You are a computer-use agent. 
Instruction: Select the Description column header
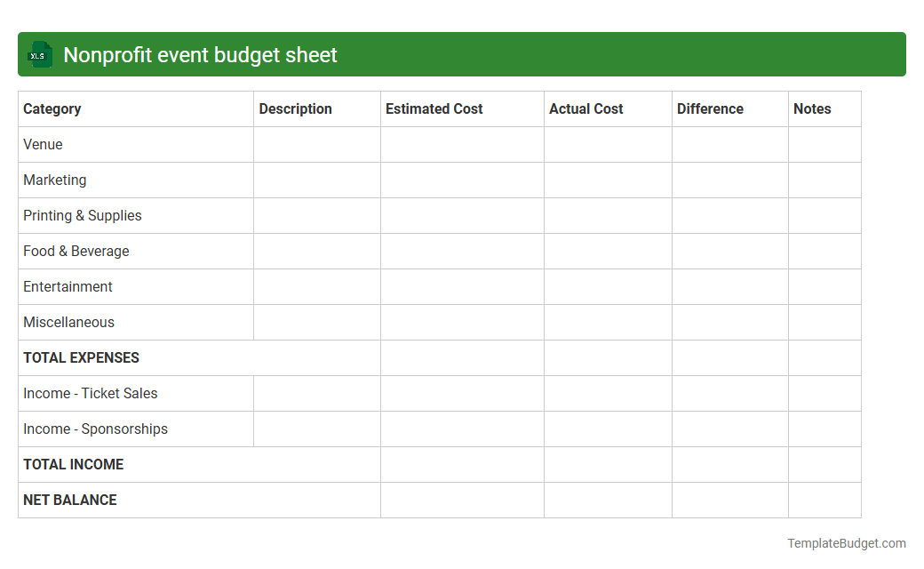(x=295, y=108)
